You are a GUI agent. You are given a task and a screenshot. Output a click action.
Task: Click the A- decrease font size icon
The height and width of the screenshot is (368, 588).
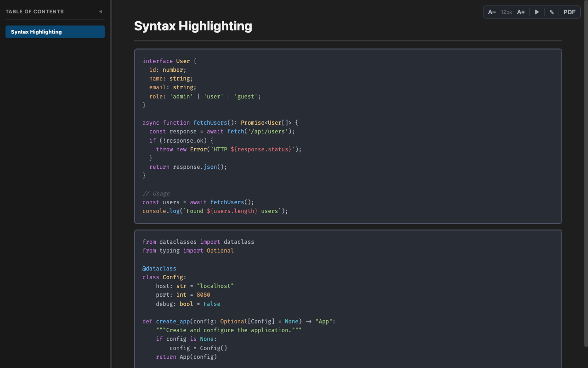(492, 12)
